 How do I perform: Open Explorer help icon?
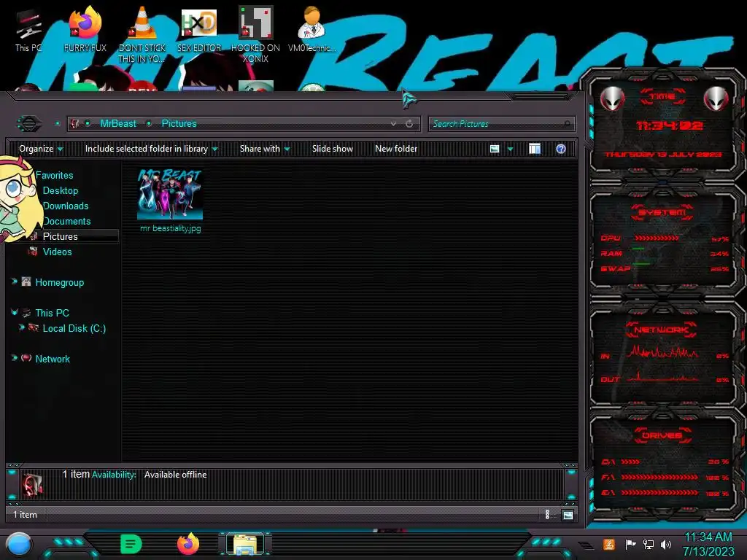click(x=561, y=149)
